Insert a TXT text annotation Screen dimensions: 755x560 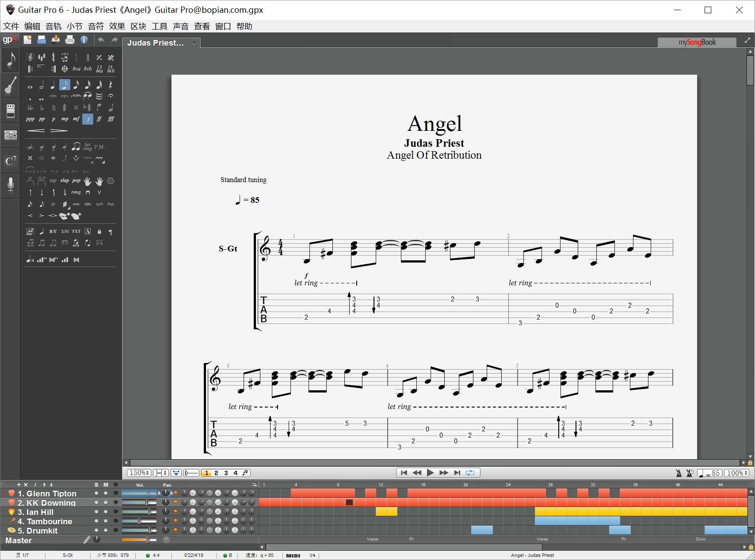coord(76,231)
